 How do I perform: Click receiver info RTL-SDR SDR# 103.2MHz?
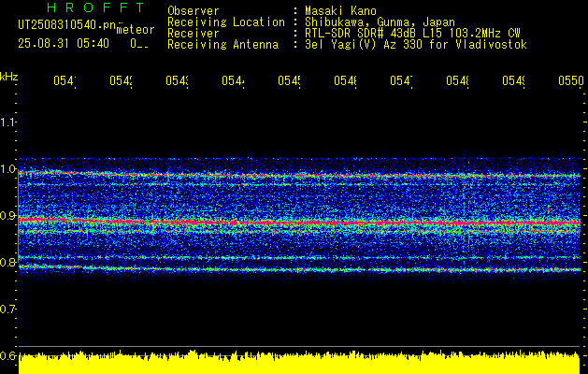click(412, 34)
